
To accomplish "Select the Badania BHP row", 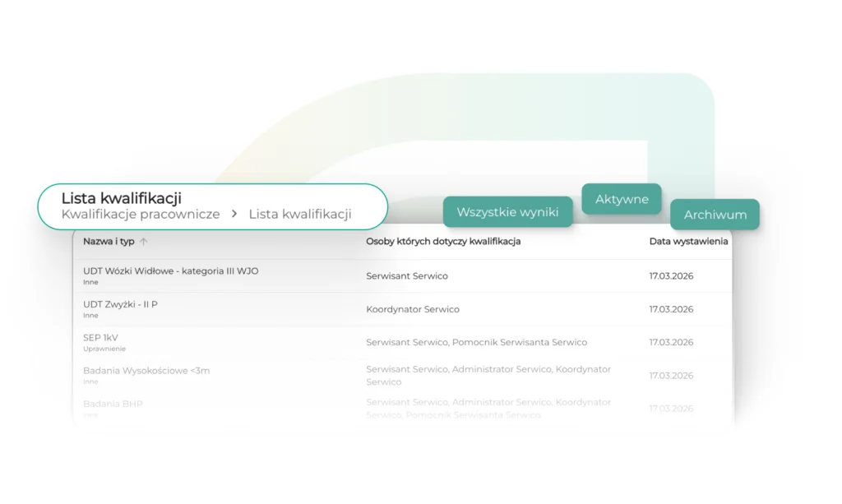I will [113, 404].
